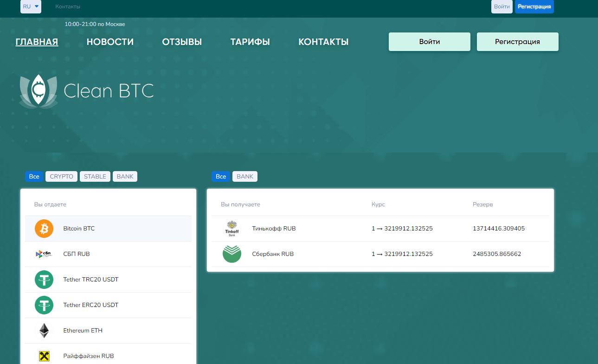Click the Вы получаете column header
This screenshot has height=364, width=598.
(240, 204)
